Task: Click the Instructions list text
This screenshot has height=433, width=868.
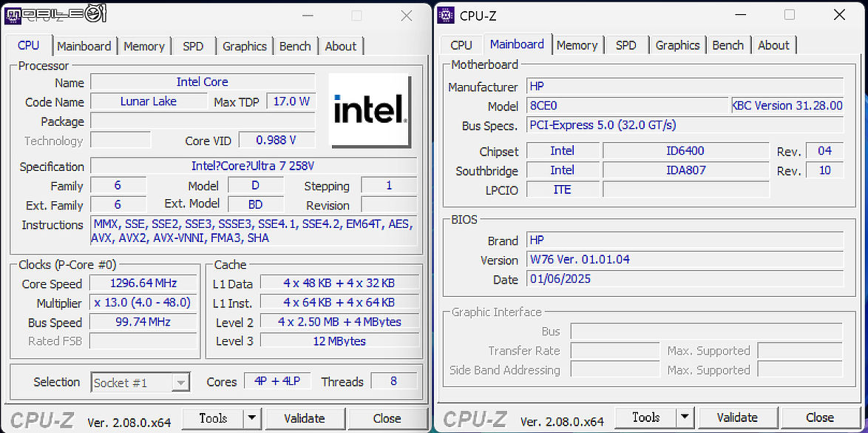Action: click(254, 231)
